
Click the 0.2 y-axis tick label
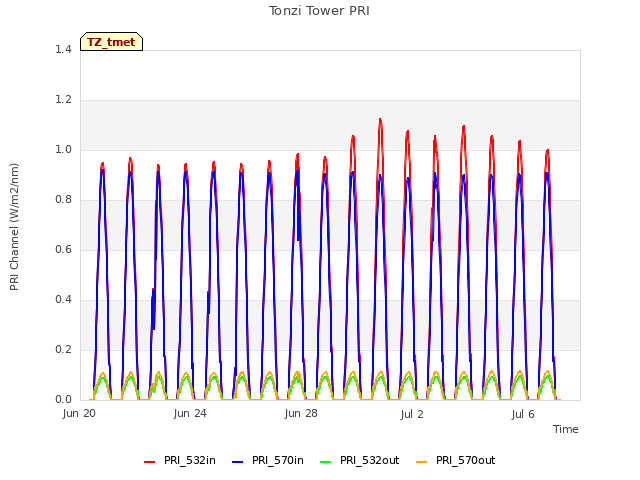coord(63,349)
